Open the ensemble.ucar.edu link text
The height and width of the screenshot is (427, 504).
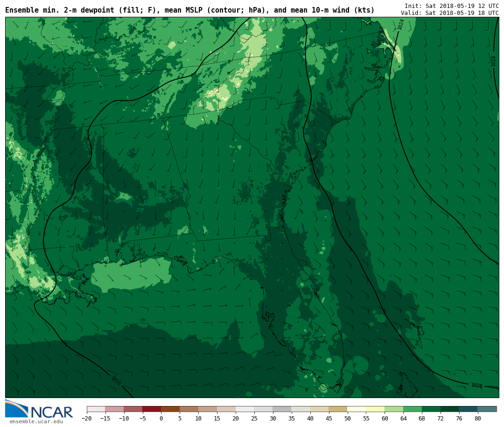coord(36,421)
